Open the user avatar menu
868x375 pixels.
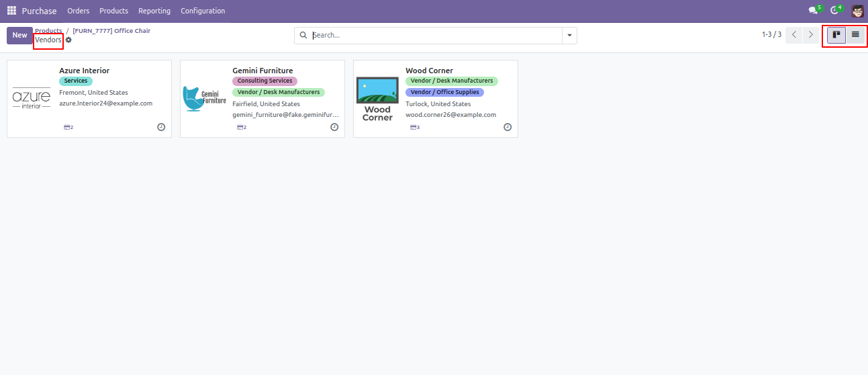click(x=857, y=11)
